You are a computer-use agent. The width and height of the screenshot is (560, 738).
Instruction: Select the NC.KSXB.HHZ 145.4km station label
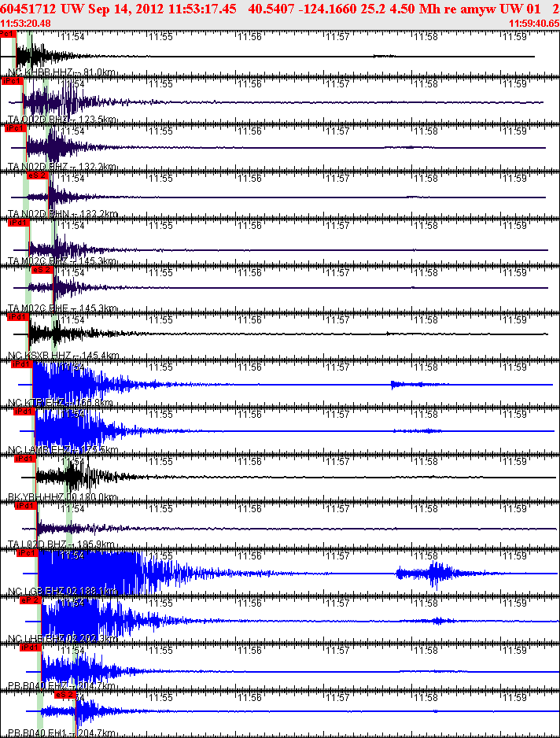coord(64,356)
